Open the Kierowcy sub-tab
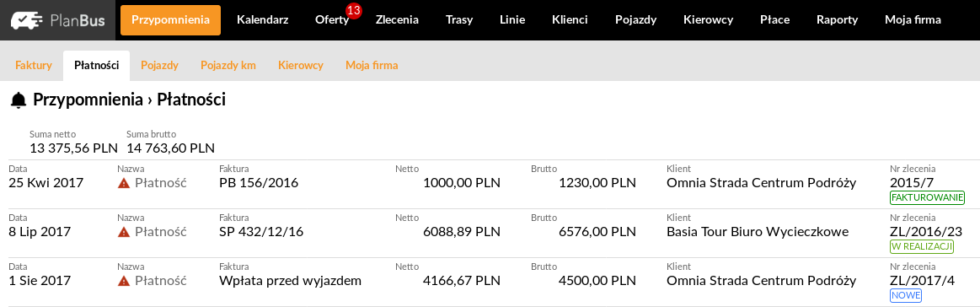This screenshot has height=307, width=980. coord(301,65)
